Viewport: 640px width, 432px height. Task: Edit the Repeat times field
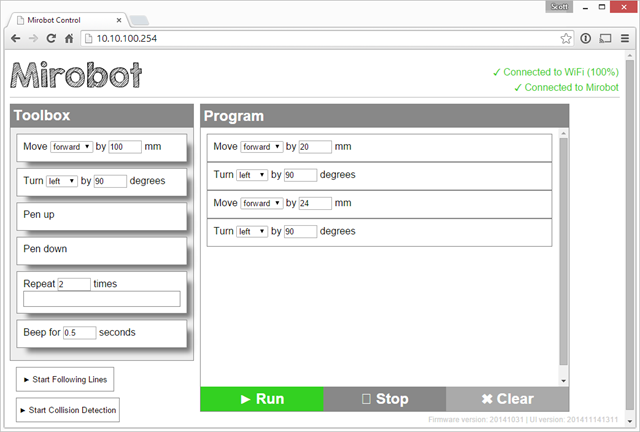(74, 284)
